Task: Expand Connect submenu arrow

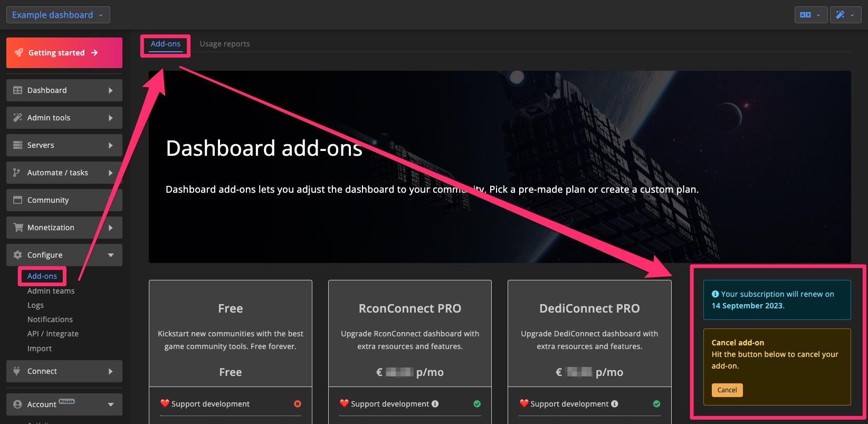Action: point(110,371)
